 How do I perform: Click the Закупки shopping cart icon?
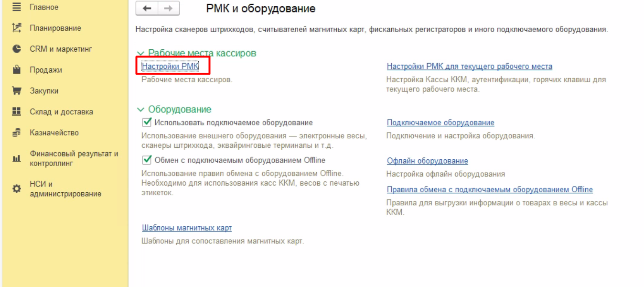pyautogui.click(x=17, y=91)
